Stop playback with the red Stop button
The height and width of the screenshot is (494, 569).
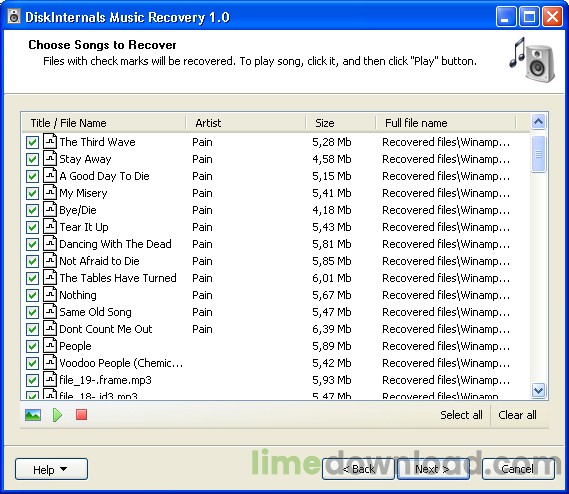[x=82, y=414]
